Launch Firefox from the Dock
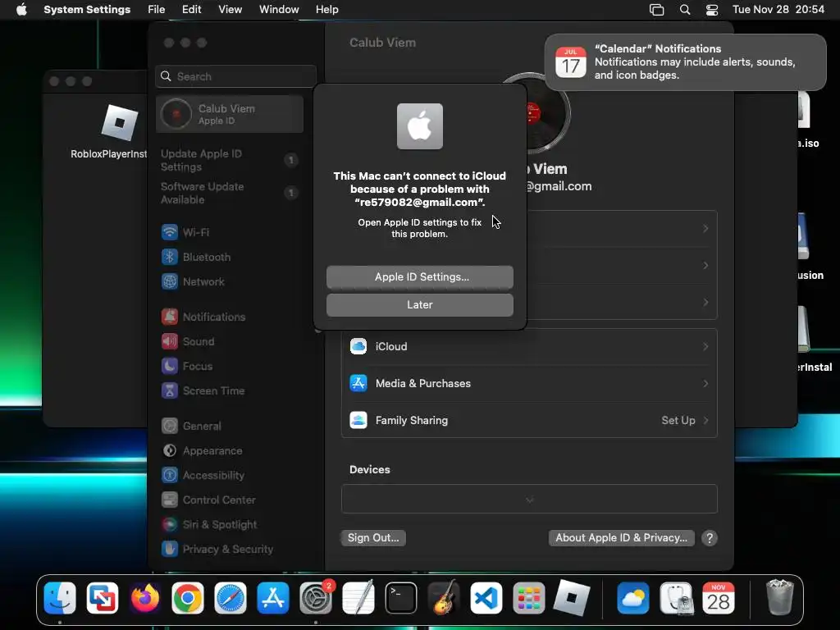Viewport: 840px width, 630px height. [144, 598]
